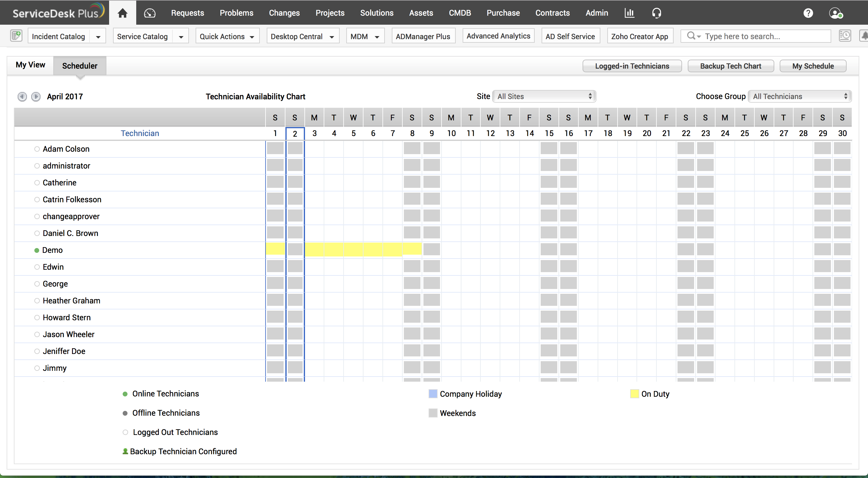Expand the Quick Actions dropdown

tap(227, 36)
